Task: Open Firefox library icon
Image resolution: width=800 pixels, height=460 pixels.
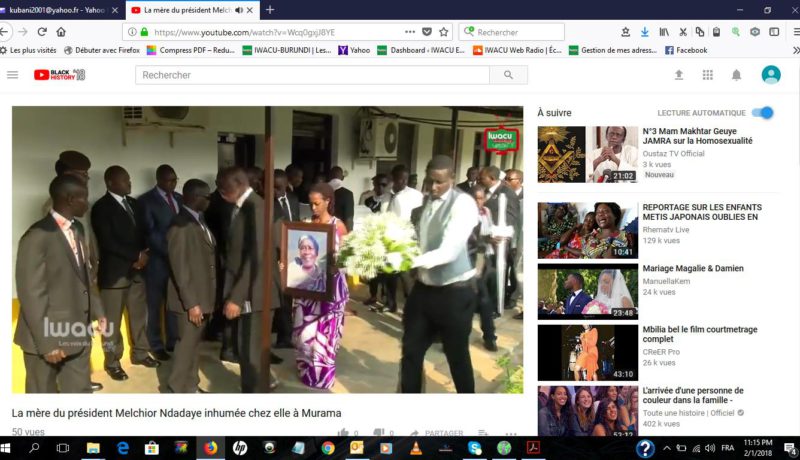Action: 664,32
